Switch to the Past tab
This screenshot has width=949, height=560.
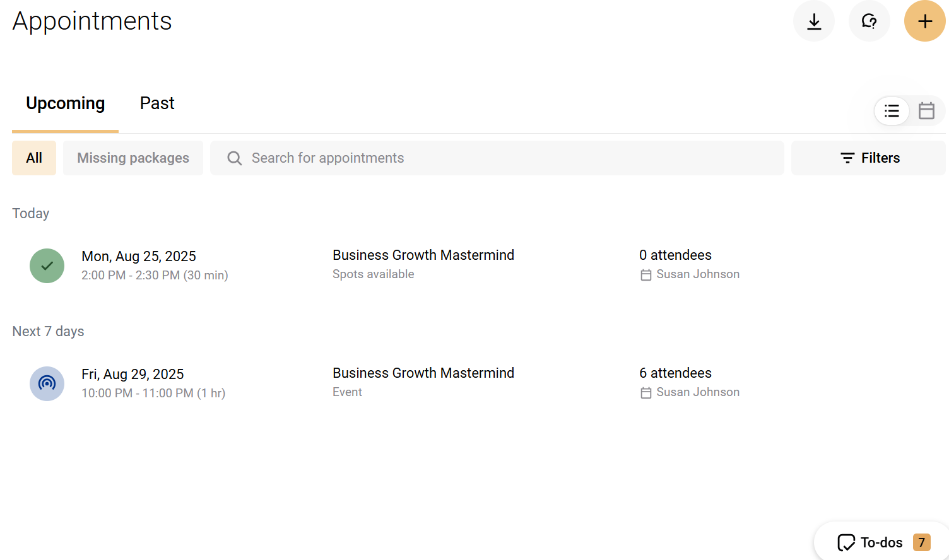[x=156, y=103]
